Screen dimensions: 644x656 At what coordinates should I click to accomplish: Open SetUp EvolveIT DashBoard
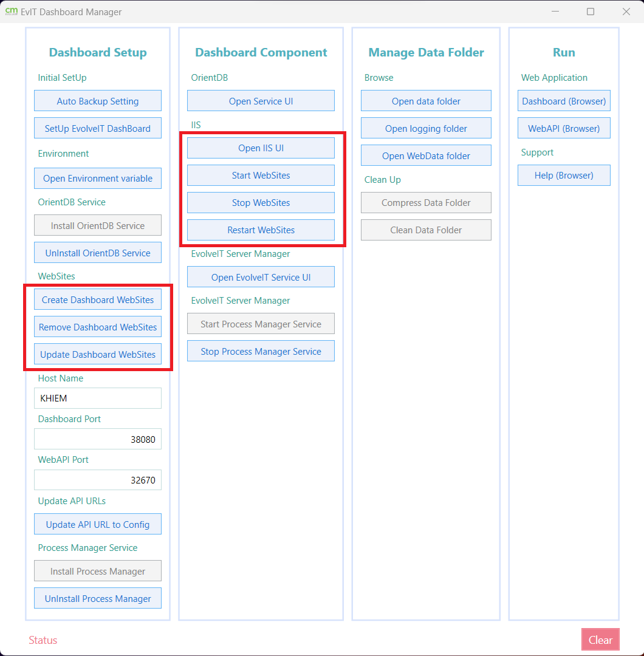97,128
